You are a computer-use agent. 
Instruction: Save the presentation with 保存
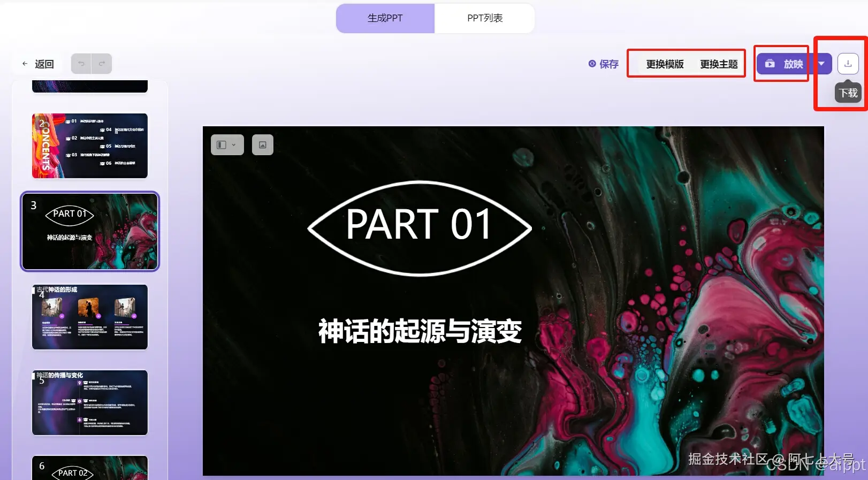click(x=604, y=64)
